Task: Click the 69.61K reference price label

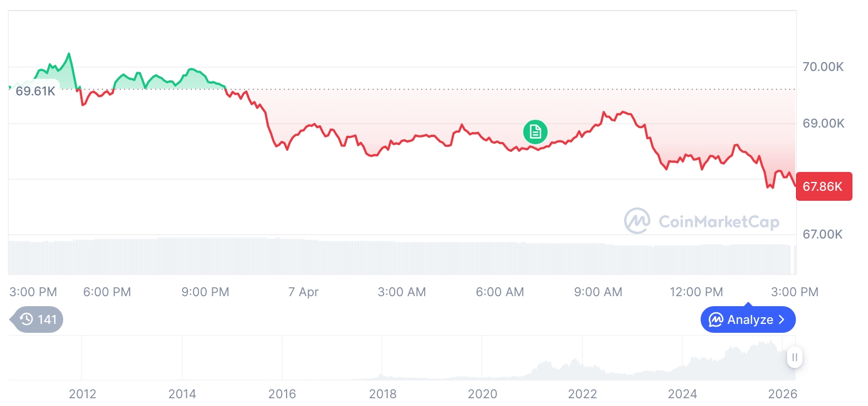Action: click(35, 91)
